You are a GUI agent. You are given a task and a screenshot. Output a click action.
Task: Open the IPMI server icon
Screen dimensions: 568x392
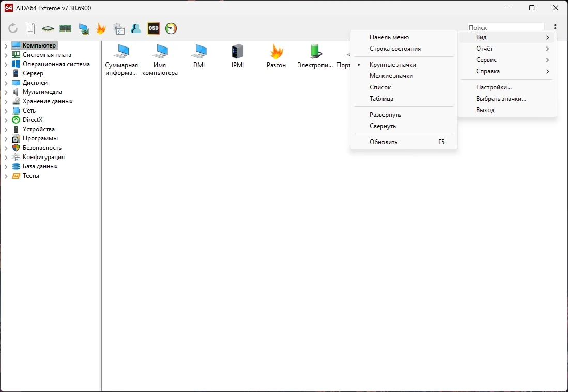(238, 56)
